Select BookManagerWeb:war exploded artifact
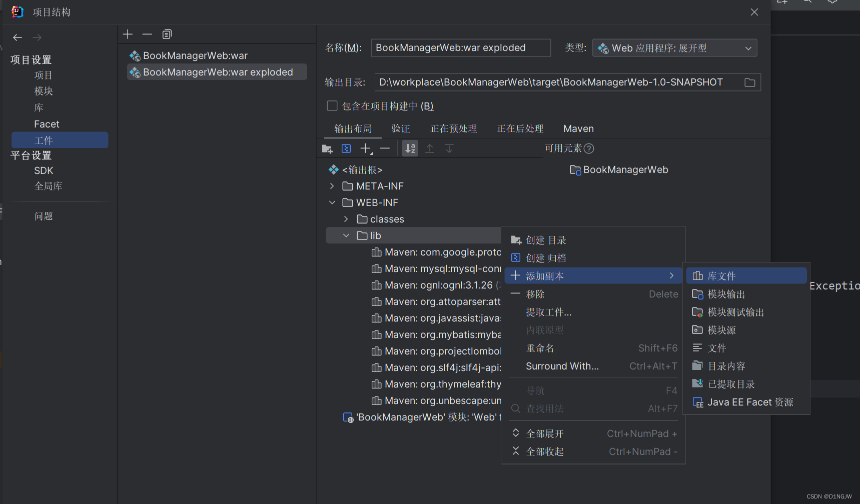This screenshot has height=504, width=860. (x=217, y=72)
